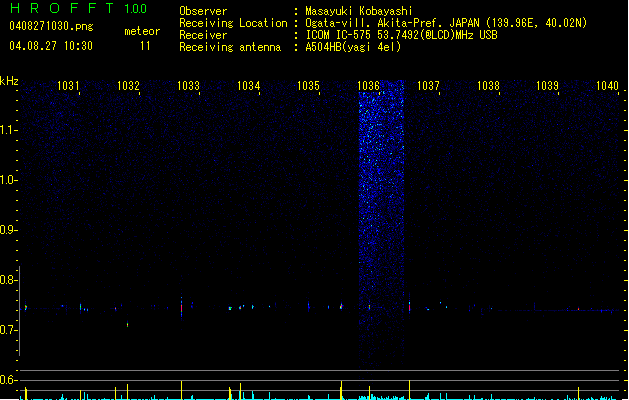629x400 pixels.
Task: Click the 1032 time axis label
Action: coord(128,86)
